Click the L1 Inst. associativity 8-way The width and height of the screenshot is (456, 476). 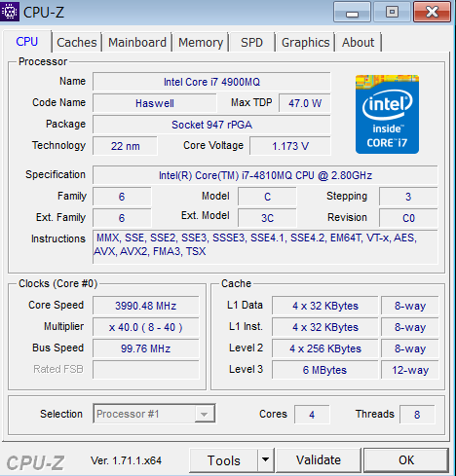[410, 327]
